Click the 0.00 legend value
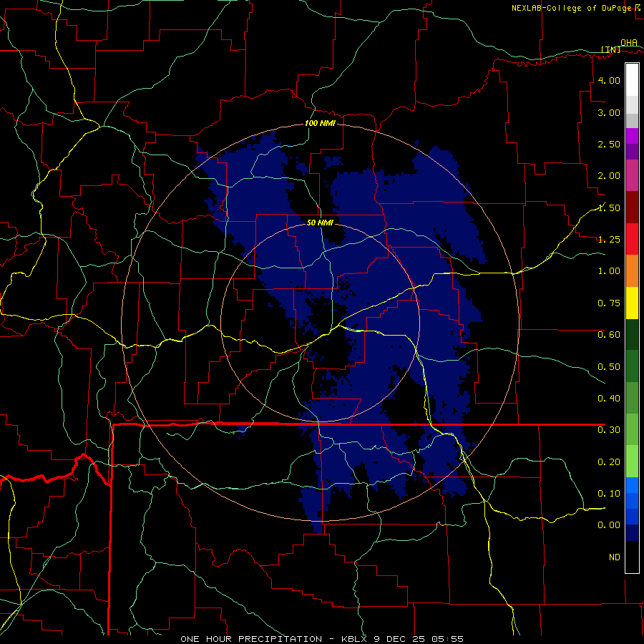 point(609,525)
